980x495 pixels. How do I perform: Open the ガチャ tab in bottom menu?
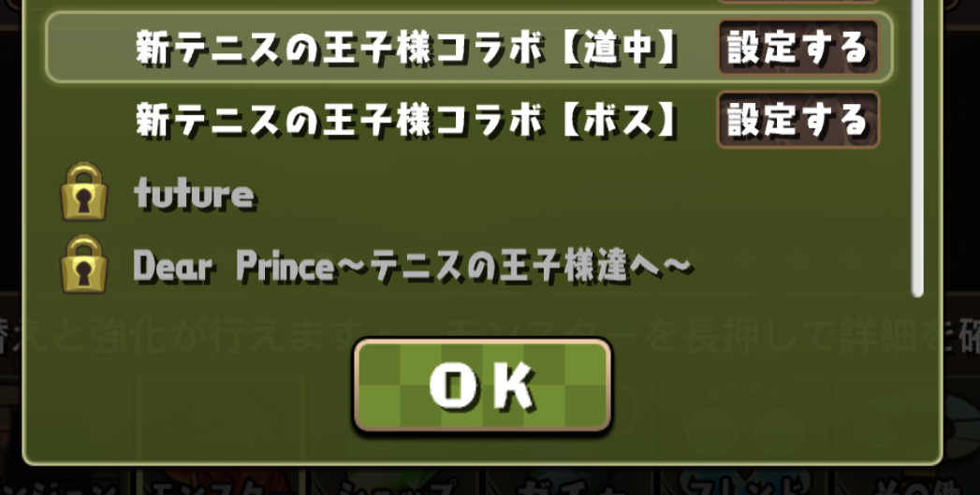point(569,483)
